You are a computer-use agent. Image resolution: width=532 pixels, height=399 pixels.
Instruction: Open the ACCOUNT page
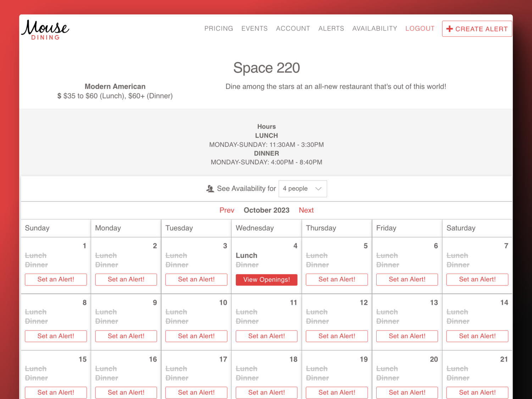tap(293, 28)
